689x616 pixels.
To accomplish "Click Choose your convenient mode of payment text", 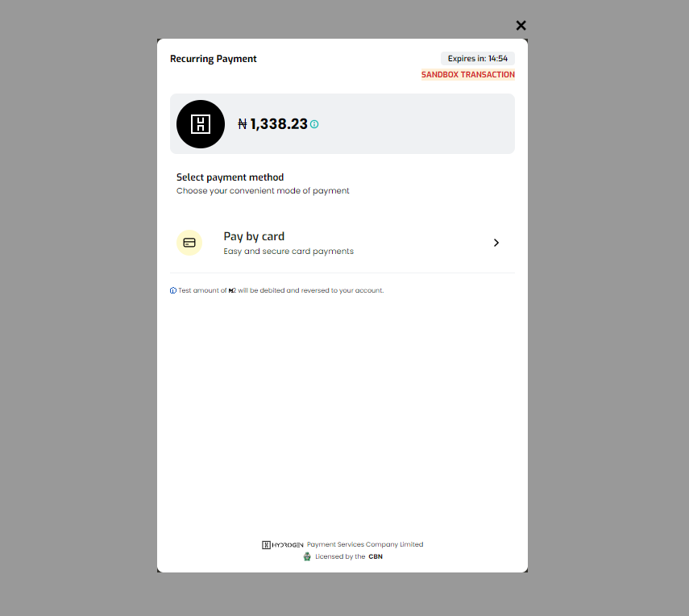I will (x=263, y=191).
